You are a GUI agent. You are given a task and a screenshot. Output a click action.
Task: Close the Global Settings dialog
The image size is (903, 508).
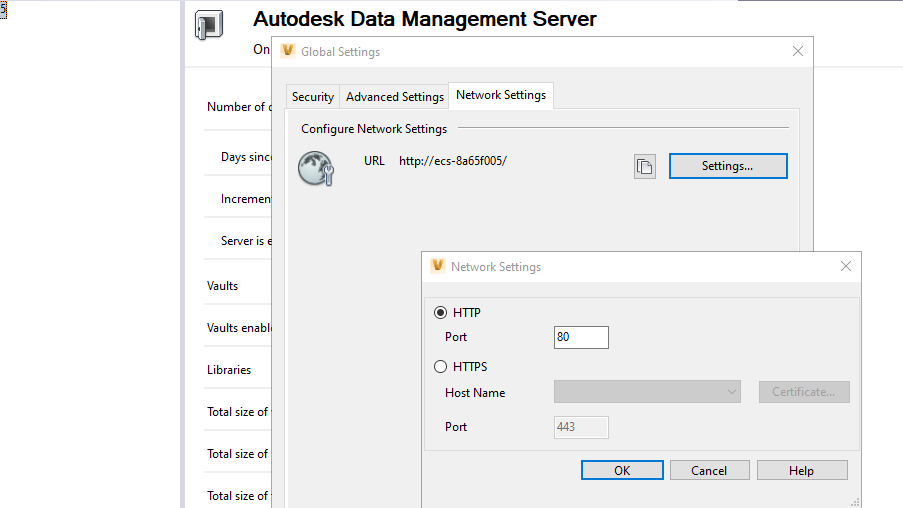798,51
